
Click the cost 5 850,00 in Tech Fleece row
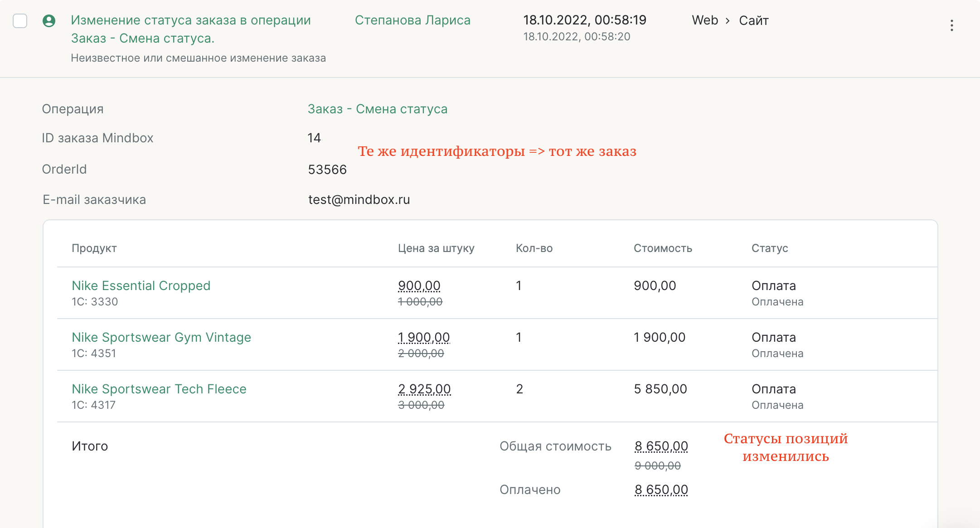(660, 389)
